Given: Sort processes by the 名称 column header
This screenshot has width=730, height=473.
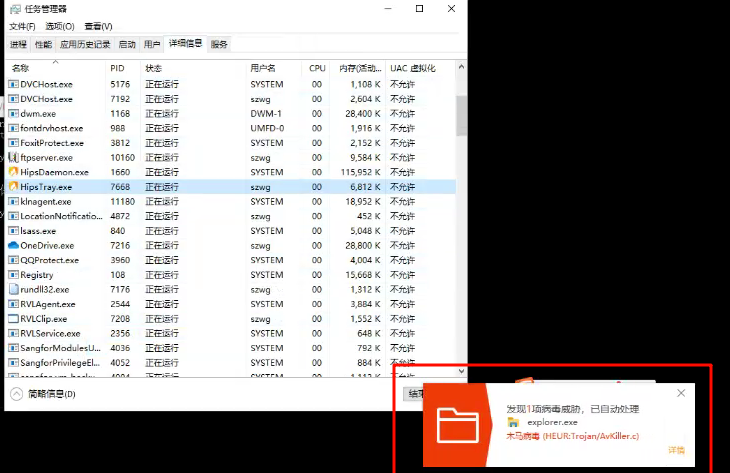Looking at the screenshot, I should (21, 69).
